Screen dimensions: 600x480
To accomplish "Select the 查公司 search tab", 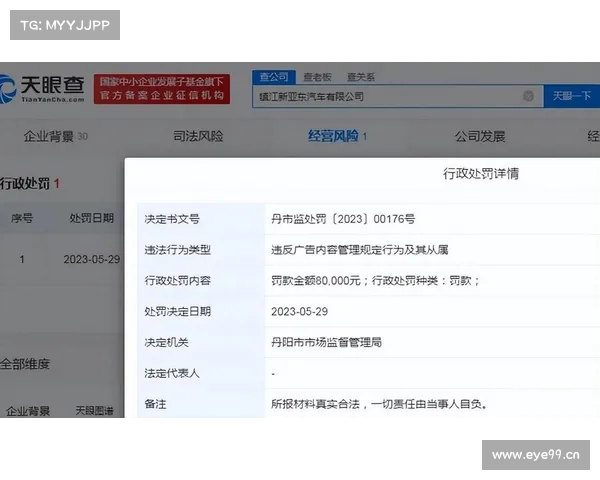I will pyautogui.click(x=273, y=76).
